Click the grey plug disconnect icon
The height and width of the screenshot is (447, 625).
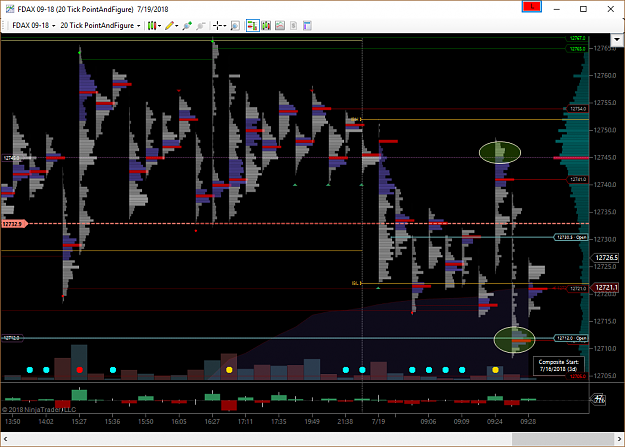200,26
